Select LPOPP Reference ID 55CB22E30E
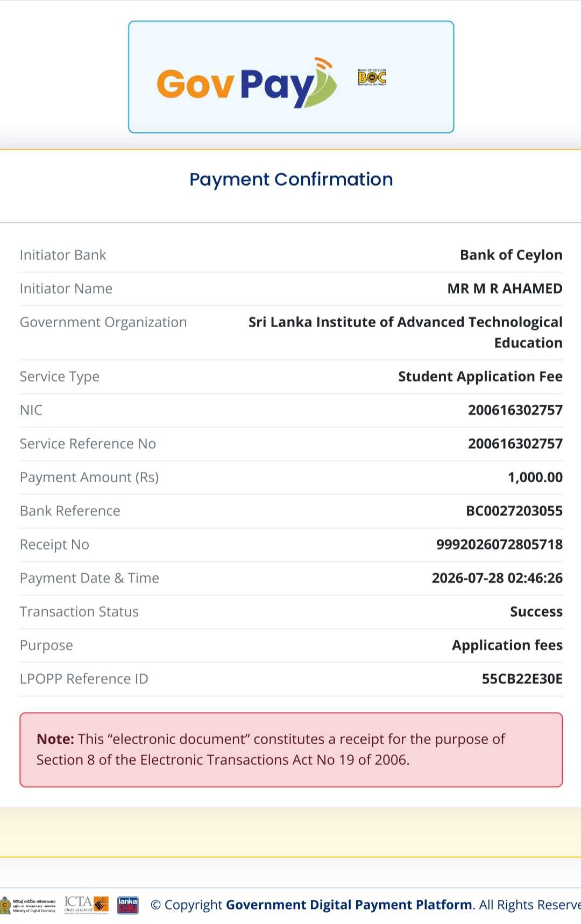 point(522,679)
